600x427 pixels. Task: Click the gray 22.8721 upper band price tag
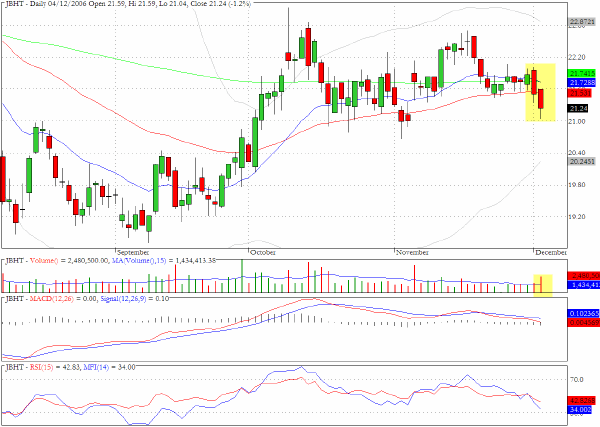[582, 21]
